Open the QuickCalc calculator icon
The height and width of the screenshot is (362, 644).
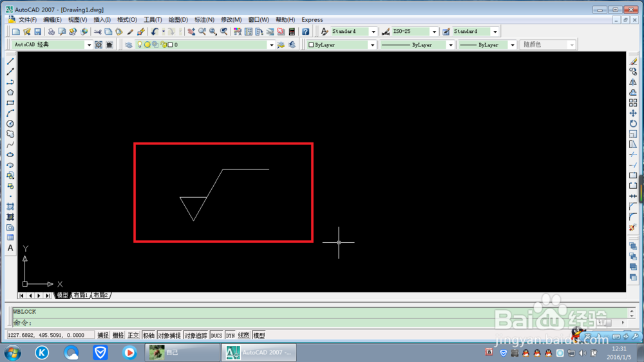pos(292,32)
